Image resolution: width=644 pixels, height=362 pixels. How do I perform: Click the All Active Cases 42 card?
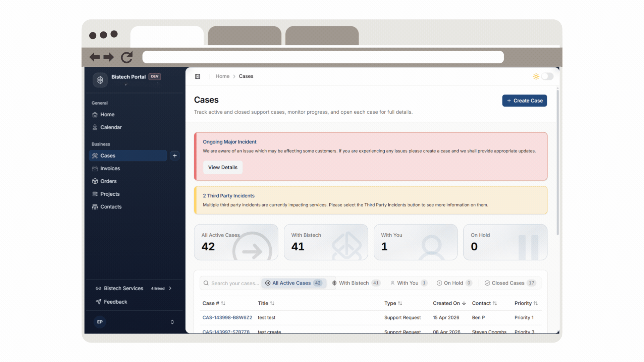[236, 242]
